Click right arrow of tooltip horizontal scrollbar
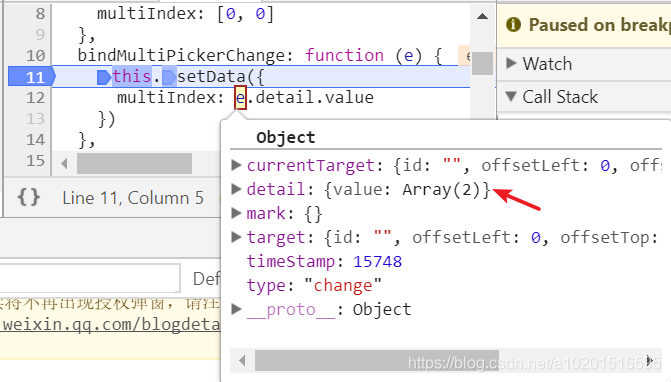 pos(650,361)
